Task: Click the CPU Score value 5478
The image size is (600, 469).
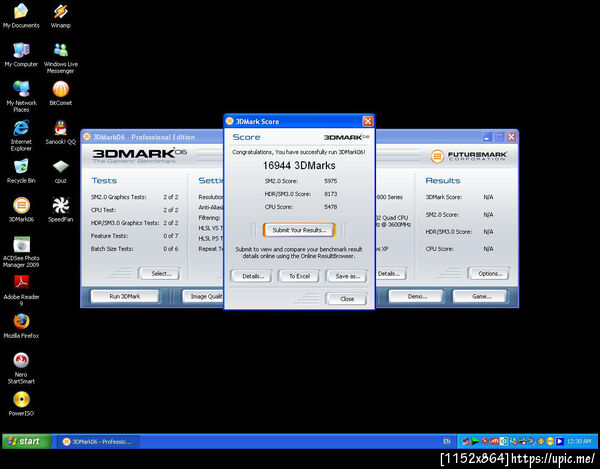Action: tap(330, 207)
